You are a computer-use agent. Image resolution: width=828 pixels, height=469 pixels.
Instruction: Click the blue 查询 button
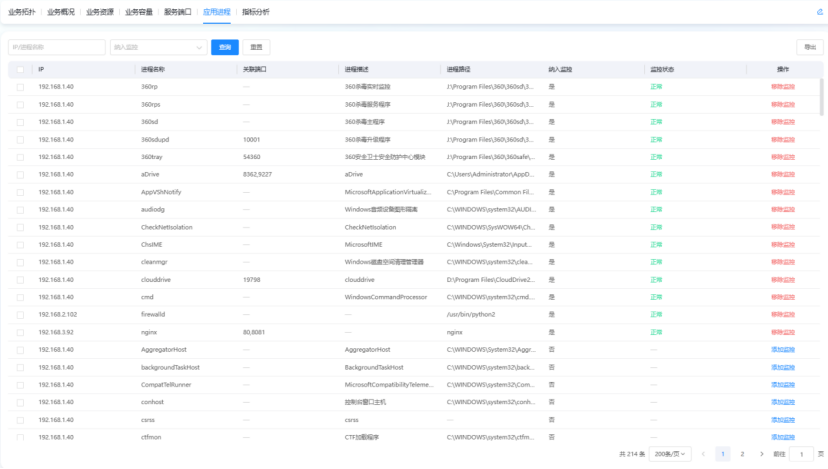point(225,47)
